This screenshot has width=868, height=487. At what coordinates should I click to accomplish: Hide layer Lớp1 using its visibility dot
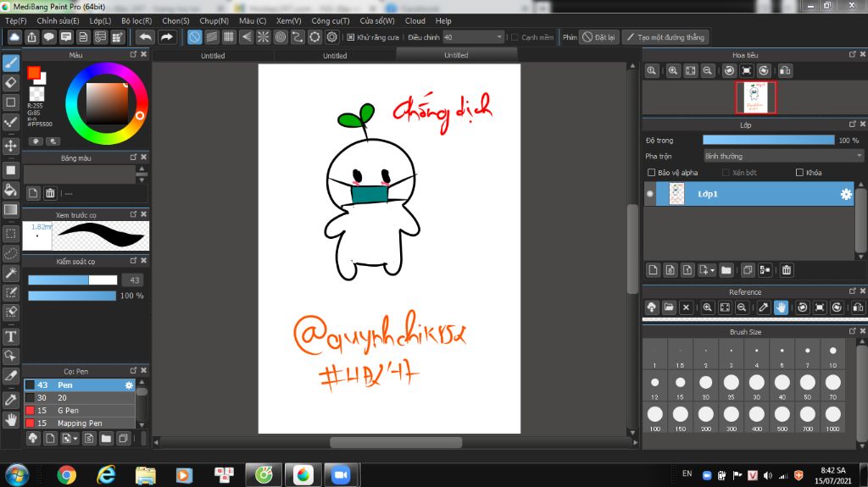650,194
